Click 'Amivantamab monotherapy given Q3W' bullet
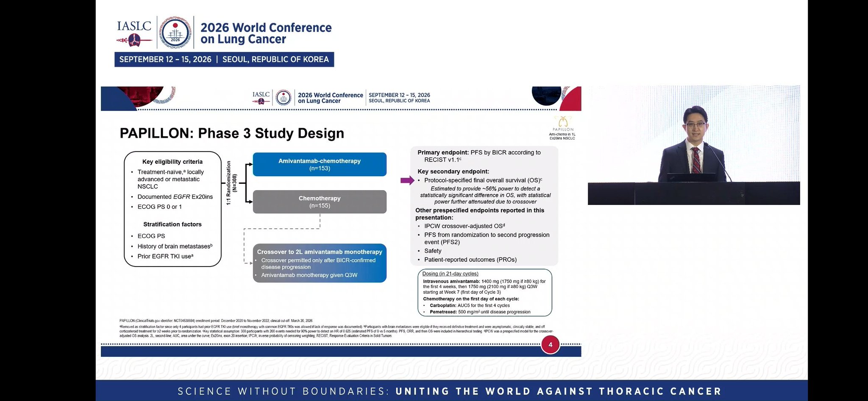Viewport: 868px width, 401px height. 309,275
